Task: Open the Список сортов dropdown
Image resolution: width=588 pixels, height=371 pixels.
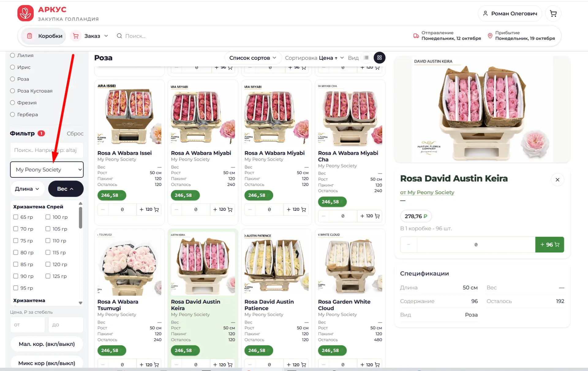Action: (253, 58)
